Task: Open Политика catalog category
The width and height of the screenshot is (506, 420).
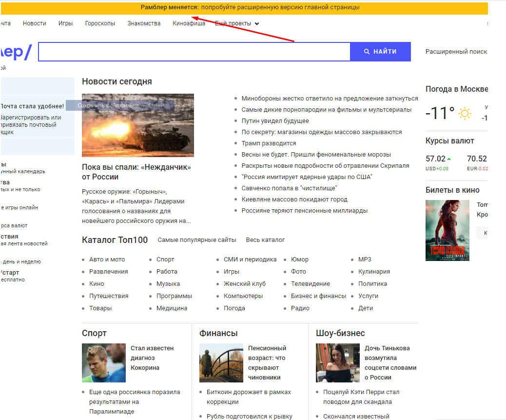Action: [x=373, y=284]
